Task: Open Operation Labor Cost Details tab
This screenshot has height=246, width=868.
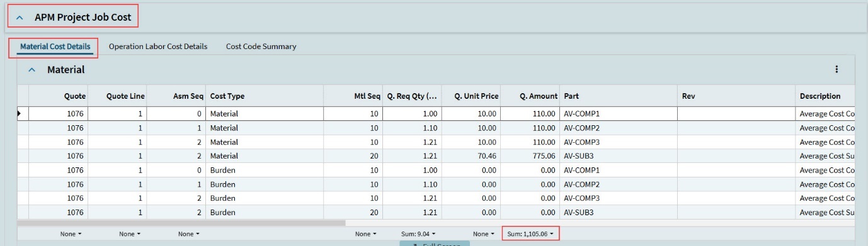Action: (158, 47)
